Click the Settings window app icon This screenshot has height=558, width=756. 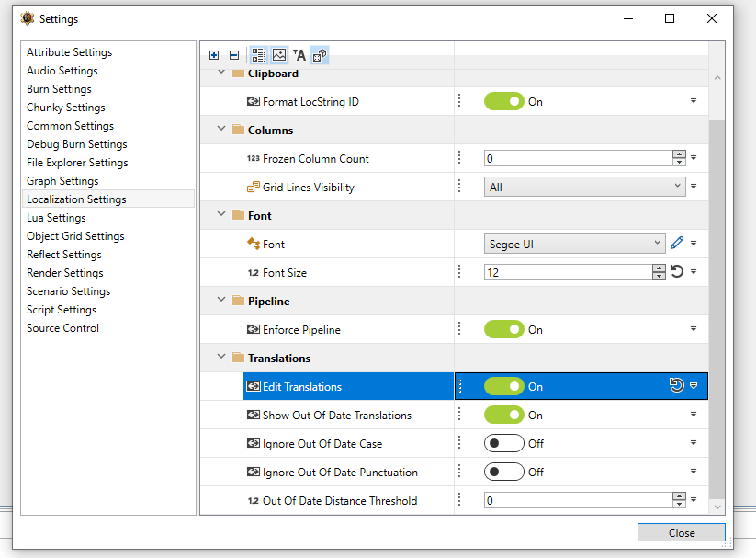(28, 18)
